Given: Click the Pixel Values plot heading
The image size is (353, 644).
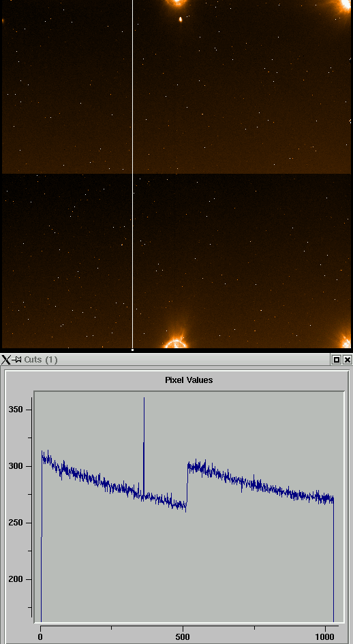Looking at the screenshot, I should click(x=189, y=380).
